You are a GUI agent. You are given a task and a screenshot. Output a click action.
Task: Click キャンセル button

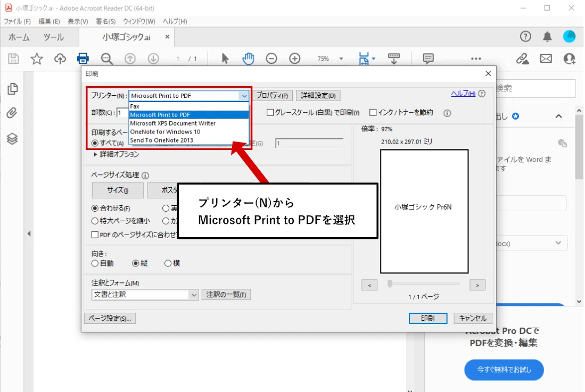click(x=473, y=318)
